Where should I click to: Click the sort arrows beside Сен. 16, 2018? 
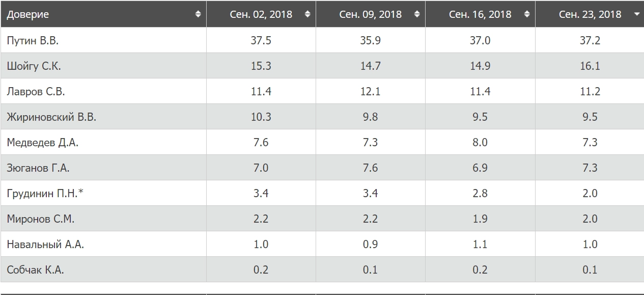[x=526, y=14]
